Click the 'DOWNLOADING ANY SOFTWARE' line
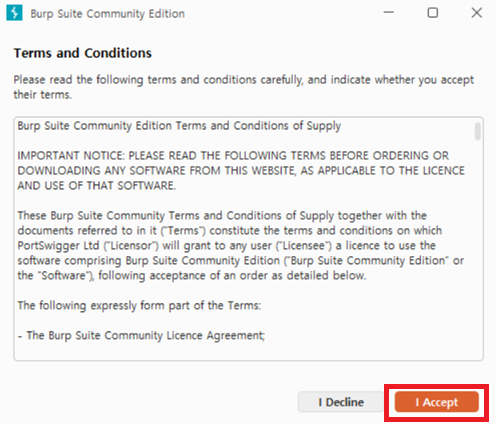 [x=241, y=171]
